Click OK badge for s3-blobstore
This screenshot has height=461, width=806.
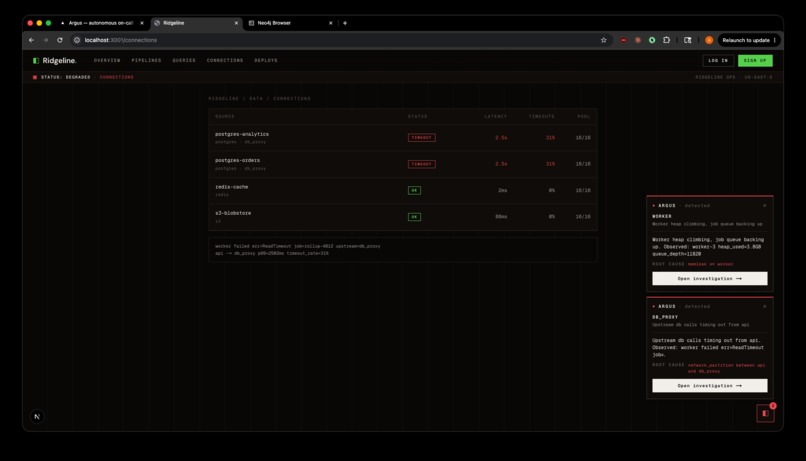point(414,217)
